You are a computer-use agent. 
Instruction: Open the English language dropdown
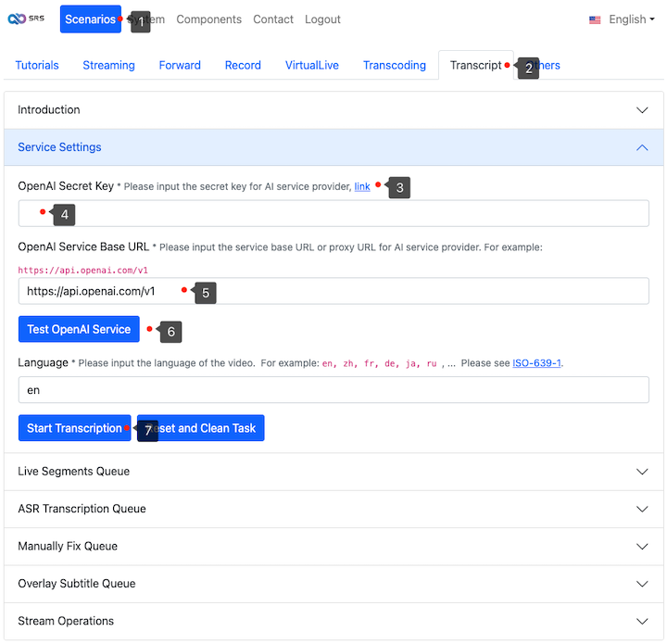click(x=622, y=19)
